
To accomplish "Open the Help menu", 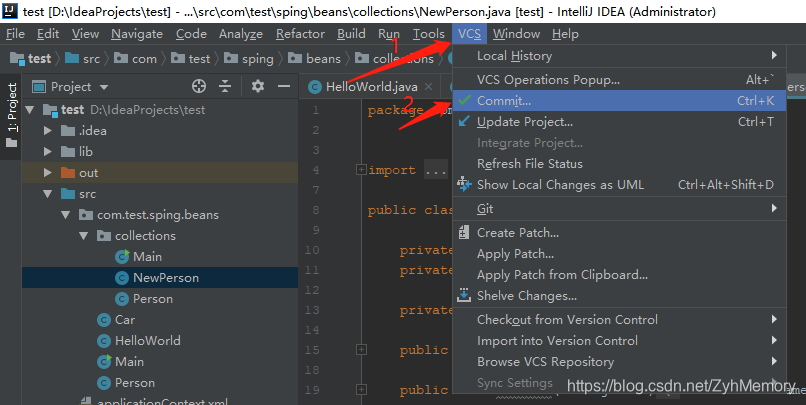I will [565, 34].
